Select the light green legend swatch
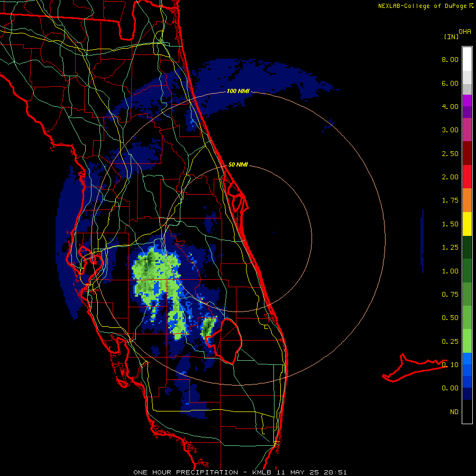This screenshot has height=476, width=476. pos(467,341)
